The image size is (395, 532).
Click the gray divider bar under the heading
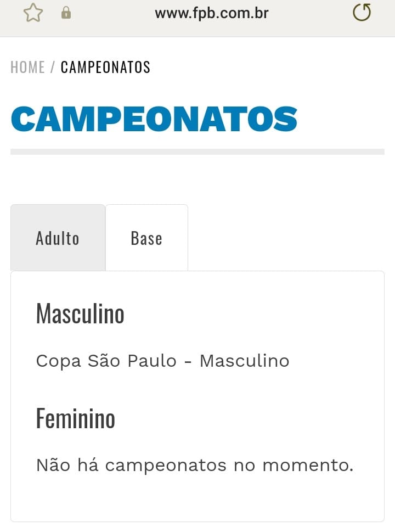(198, 152)
